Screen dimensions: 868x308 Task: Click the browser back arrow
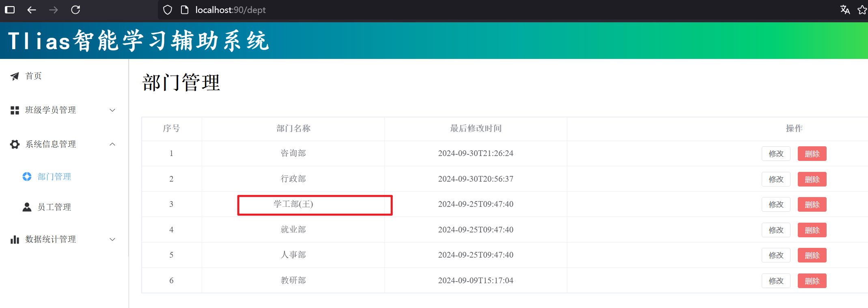click(x=32, y=10)
